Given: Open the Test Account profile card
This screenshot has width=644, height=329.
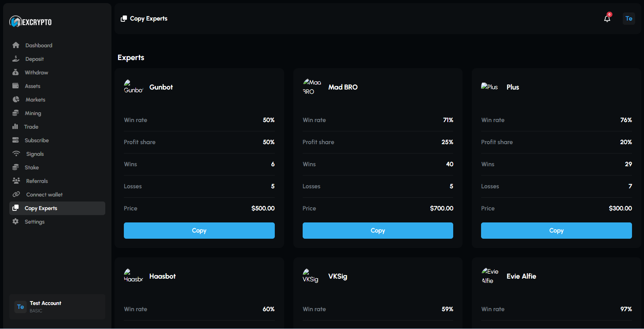Looking at the screenshot, I should pyautogui.click(x=57, y=307).
